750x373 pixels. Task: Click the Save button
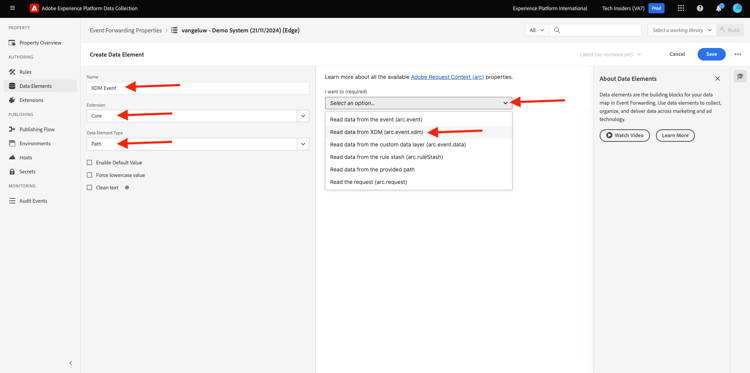pyautogui.click(x=711, y=55)
